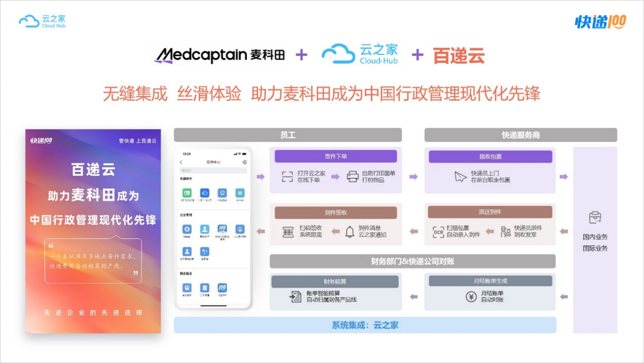Open settings gear in phone 应用中心 header
The height and width of the screenshot is (363, 644).
(245, 162)
